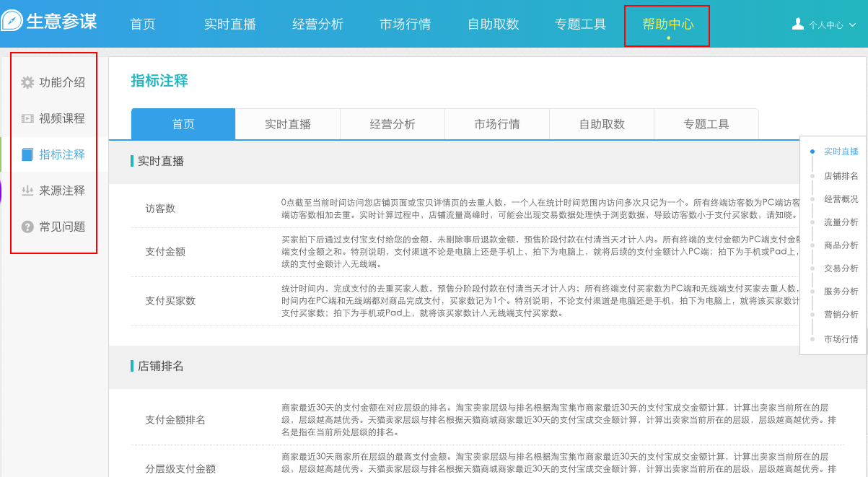
Task: Switch to the 首页 tab under 指标注释
Action: 183,124
